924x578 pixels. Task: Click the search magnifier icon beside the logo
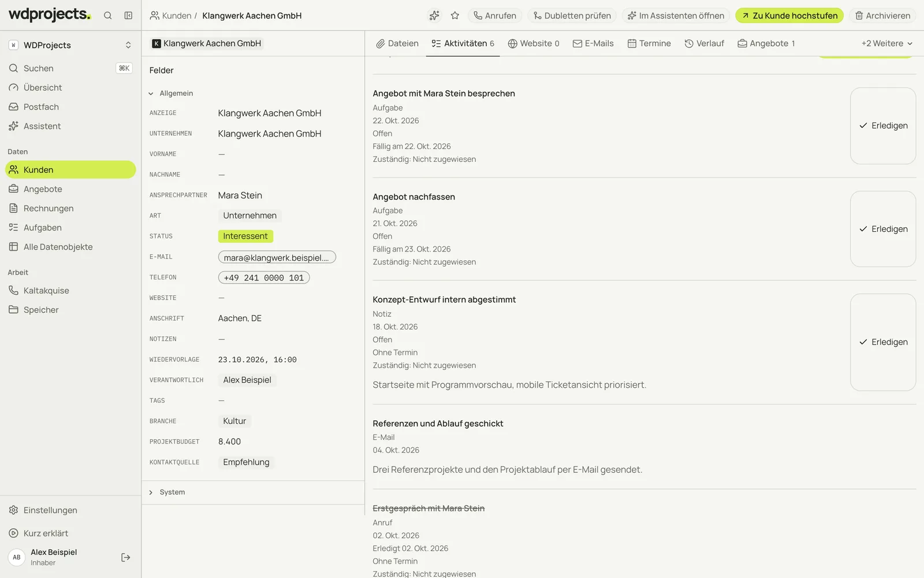tap(107, 16)
